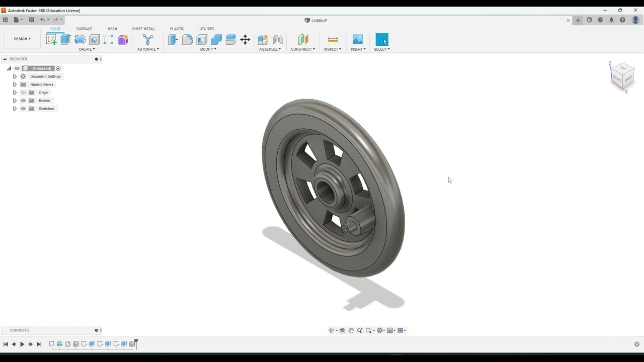This screenshot has width=644, height=362.
Task: Open the Help question mark icon
Action: point(622,20)
